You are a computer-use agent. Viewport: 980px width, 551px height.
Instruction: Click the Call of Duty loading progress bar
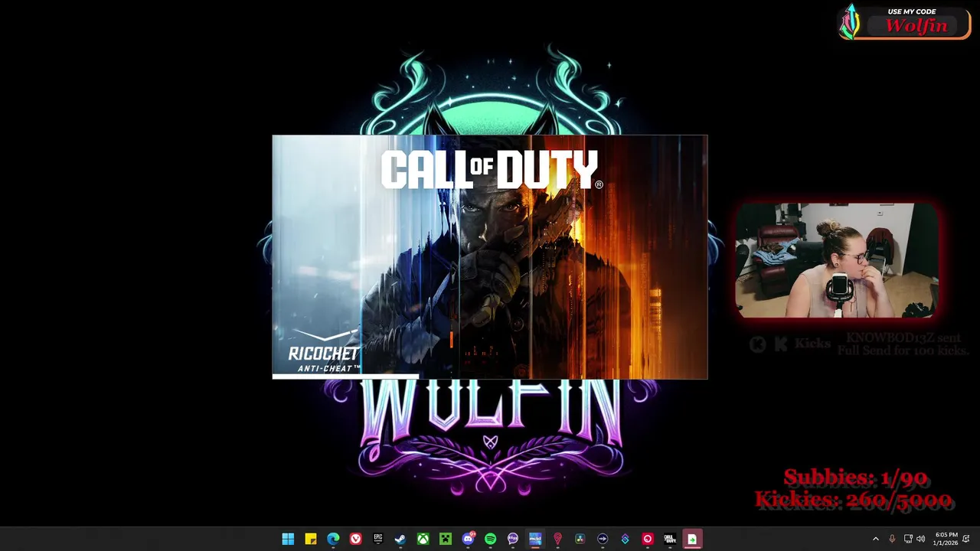pyautogui.click(x=490, y=377)
